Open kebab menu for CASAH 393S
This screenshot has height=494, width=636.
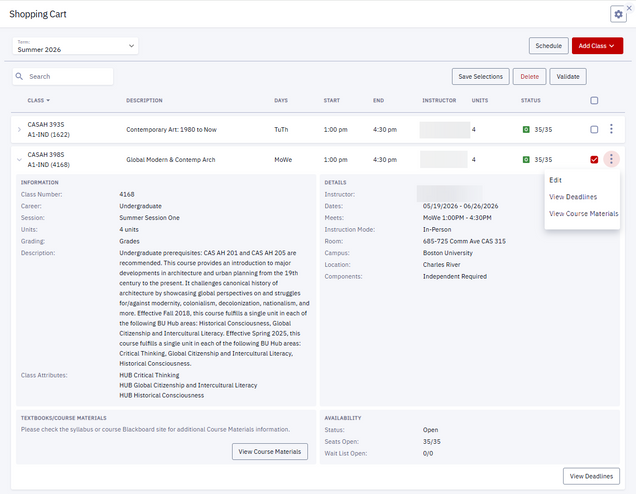pos(611,129)
